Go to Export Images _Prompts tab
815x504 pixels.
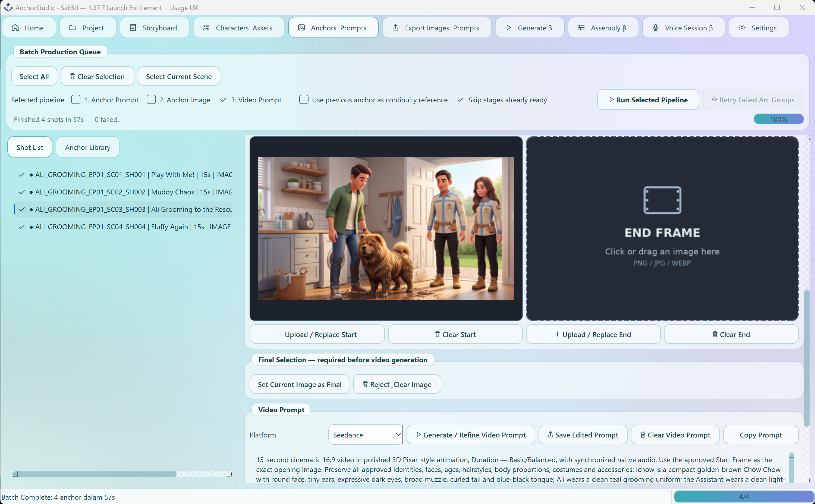point(436,28)
